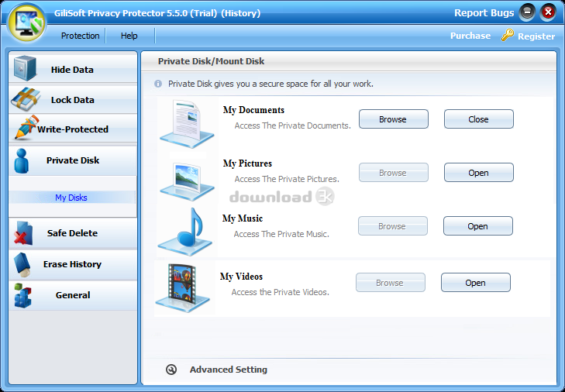Browse the My Documents private disk

click(393, 119)
